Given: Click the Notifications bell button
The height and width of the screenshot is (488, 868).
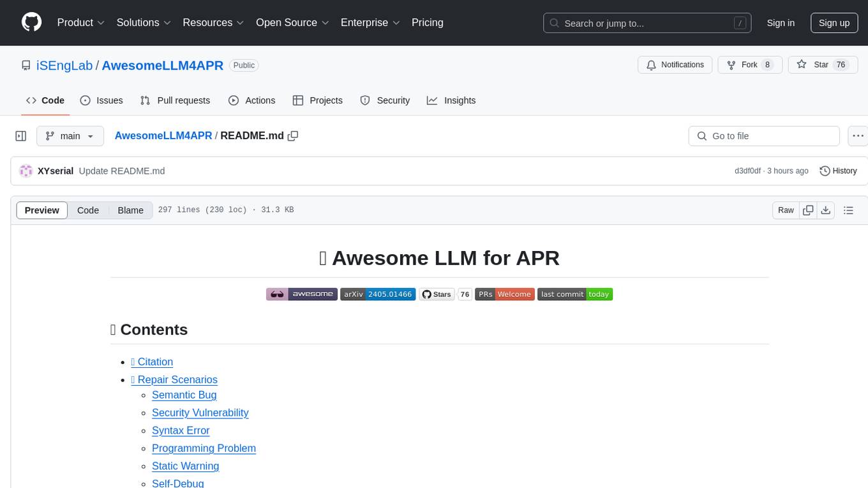Looking at the screenshot, I should pyautogui.click(x=675, y=65).
